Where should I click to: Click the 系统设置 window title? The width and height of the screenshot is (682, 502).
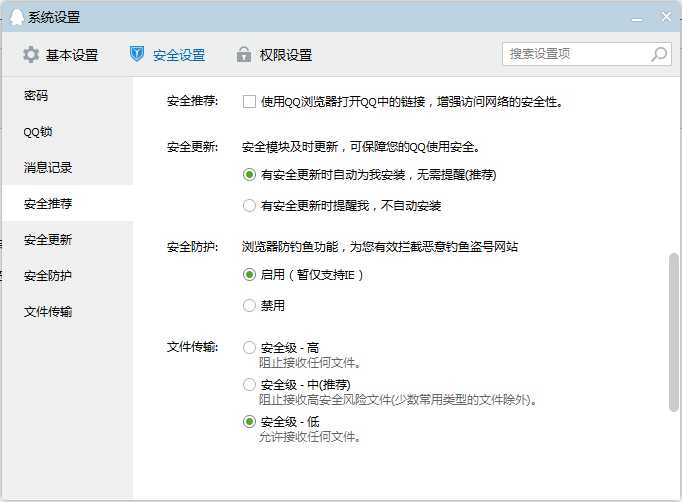[54, 17]
